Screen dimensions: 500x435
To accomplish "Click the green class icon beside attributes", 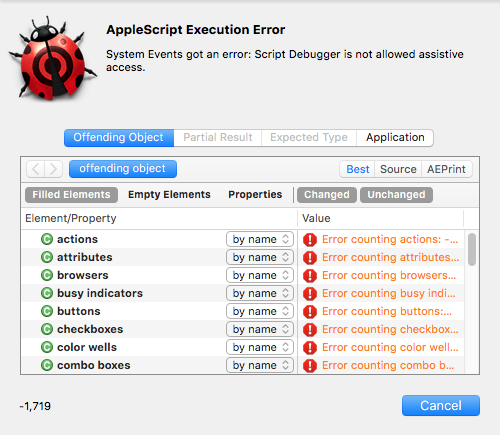I will click(x=47, y=257).
